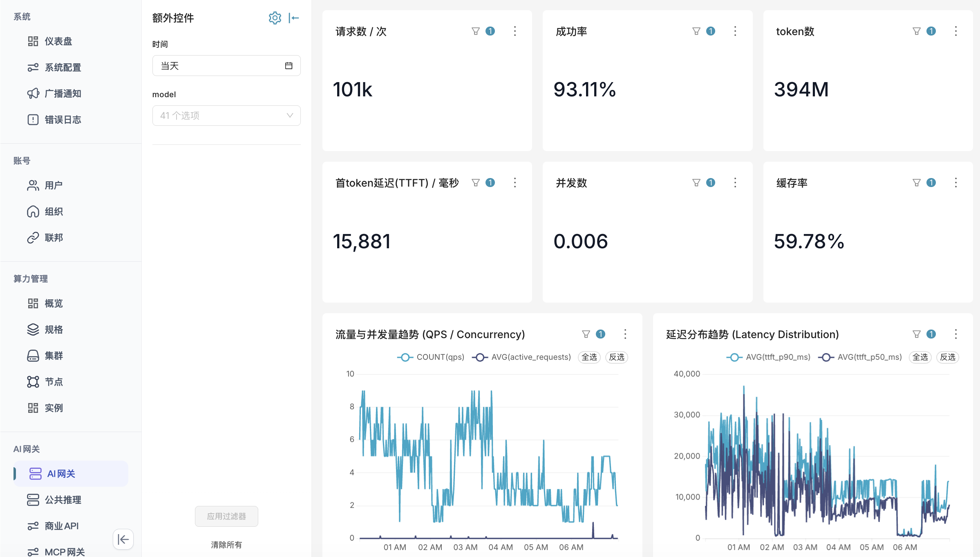Toggle COUNT(qps) legend series
The image size is (980, 557).
pos(431,357)
